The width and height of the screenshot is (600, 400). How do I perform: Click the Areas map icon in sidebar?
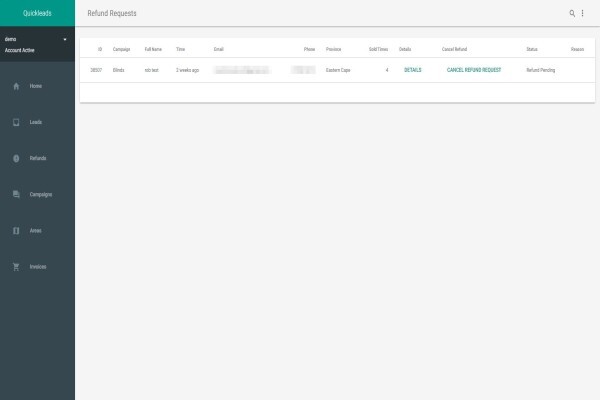16,231
